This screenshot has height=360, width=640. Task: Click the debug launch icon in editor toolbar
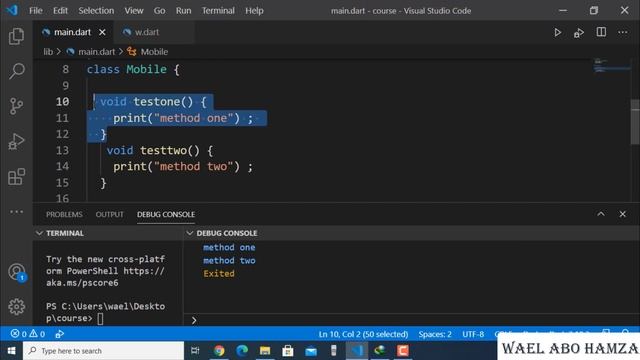click(x=579, y=33)
